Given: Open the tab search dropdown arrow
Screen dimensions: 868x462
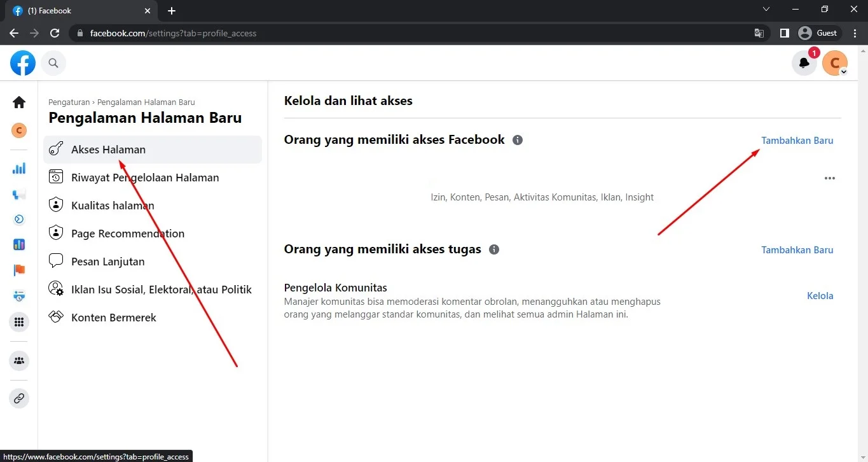Looking at the screenshot, I should [x=766, y=10].
